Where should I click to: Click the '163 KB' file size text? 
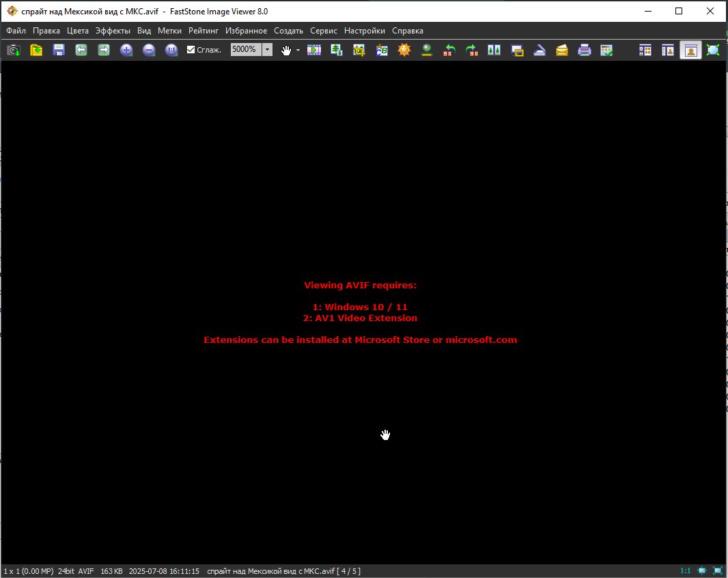(x=111, y=571)
